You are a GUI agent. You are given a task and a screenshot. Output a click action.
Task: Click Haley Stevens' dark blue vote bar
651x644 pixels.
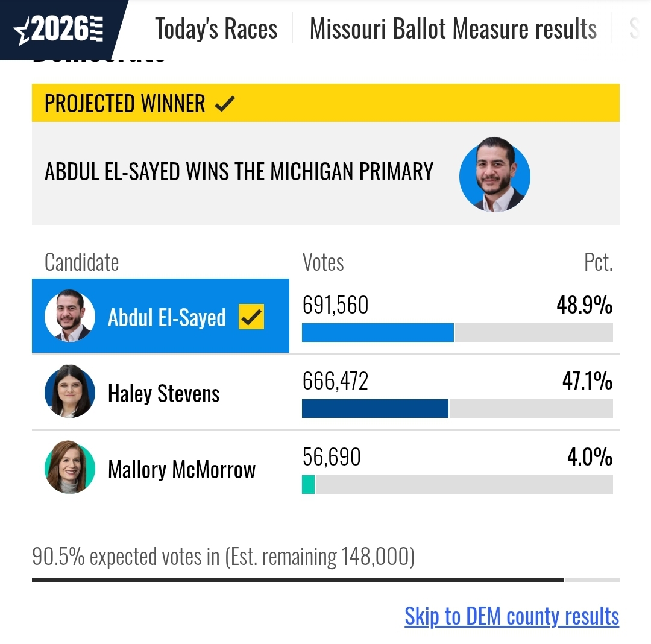point(376,409)
